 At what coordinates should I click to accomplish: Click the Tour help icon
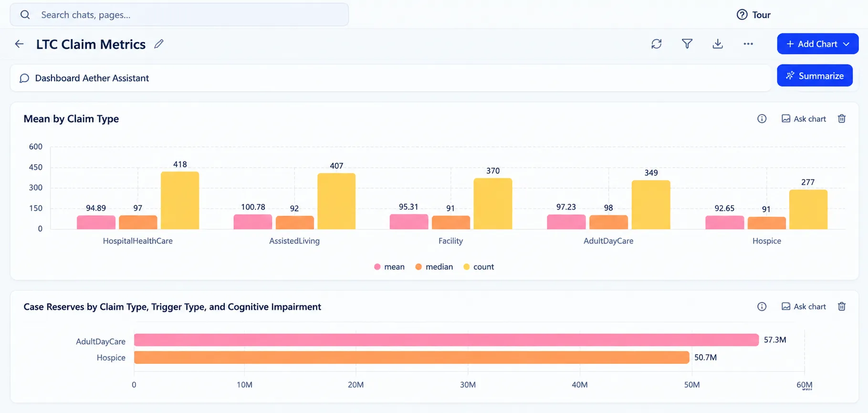(x=742, y=15)
